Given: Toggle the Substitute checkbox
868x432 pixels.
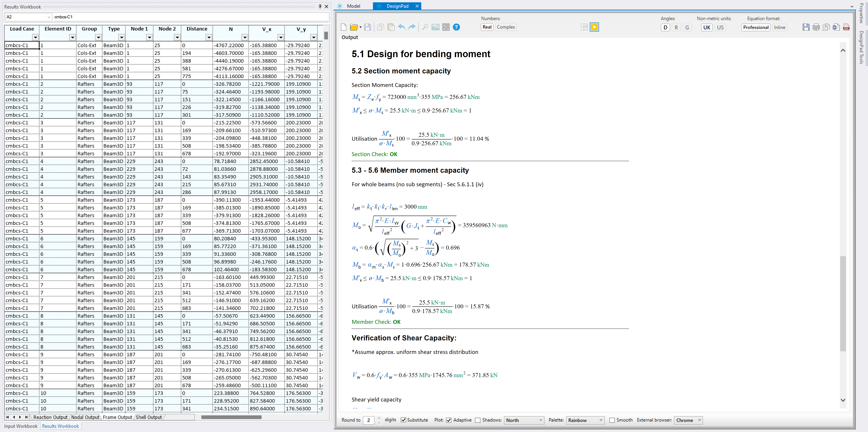Looking at the screenshot, I should tap(403, 420).
